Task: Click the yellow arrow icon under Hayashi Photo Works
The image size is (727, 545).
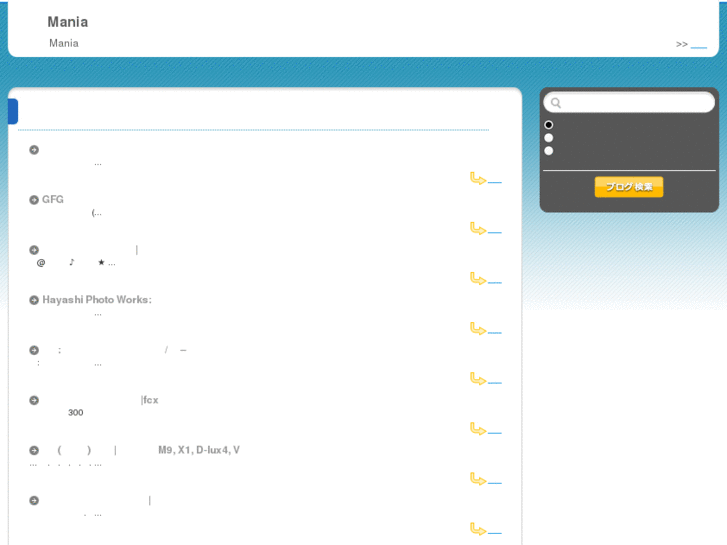Action: click(478, 329)
